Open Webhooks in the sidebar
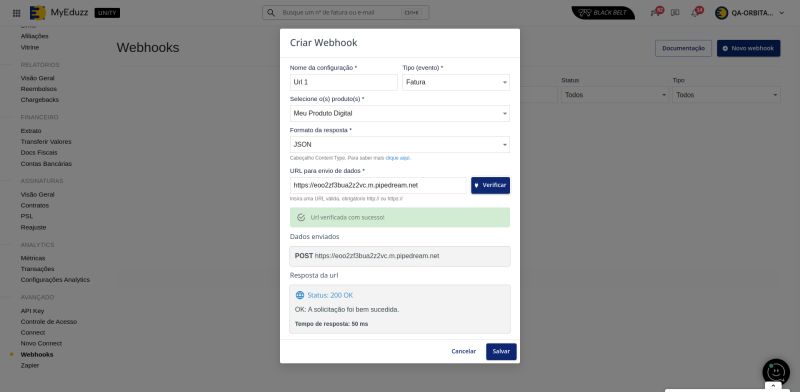 point(37,354)
